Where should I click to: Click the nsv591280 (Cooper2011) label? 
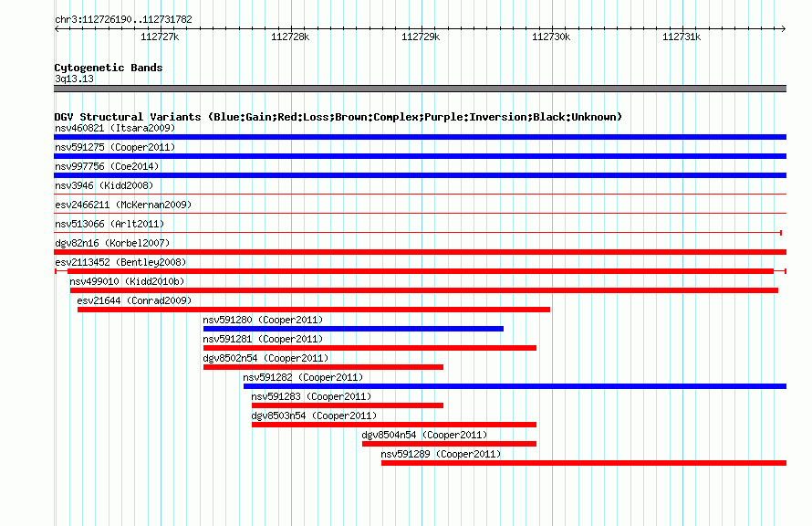(263, 320)
